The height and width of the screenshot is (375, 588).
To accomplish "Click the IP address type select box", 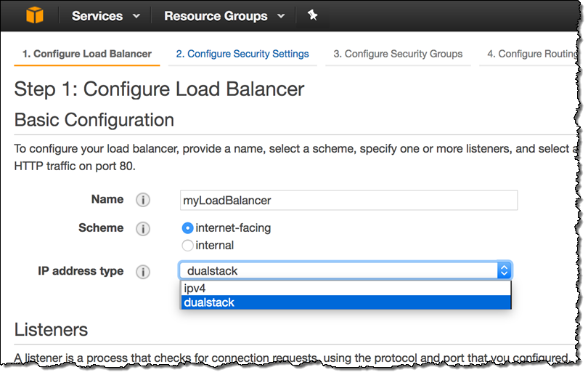I will point(346,271).
